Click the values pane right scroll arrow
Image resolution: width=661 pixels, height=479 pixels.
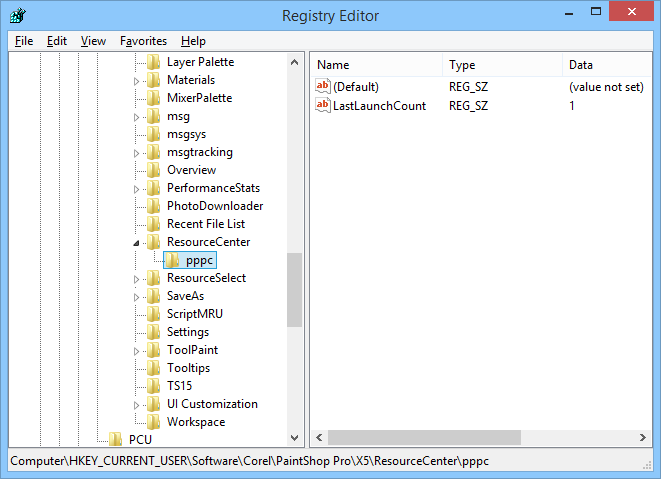point(642,437)
